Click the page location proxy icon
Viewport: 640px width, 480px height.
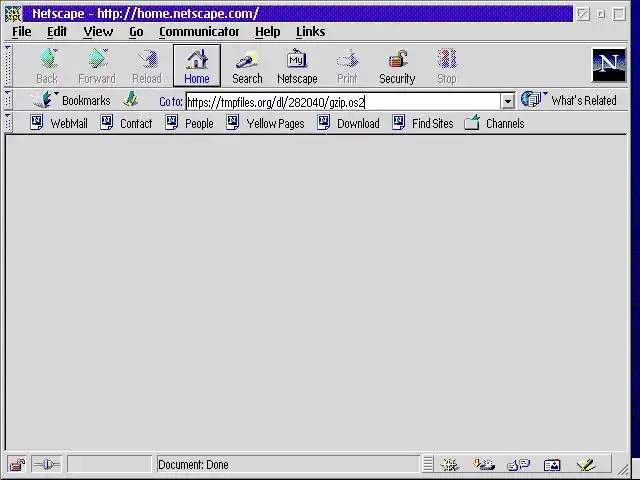click(131, 100)
